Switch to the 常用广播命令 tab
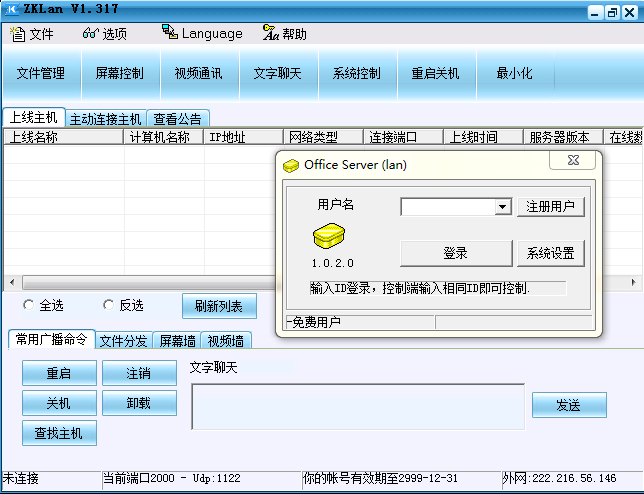644x494 pixels. click(52, 339)
